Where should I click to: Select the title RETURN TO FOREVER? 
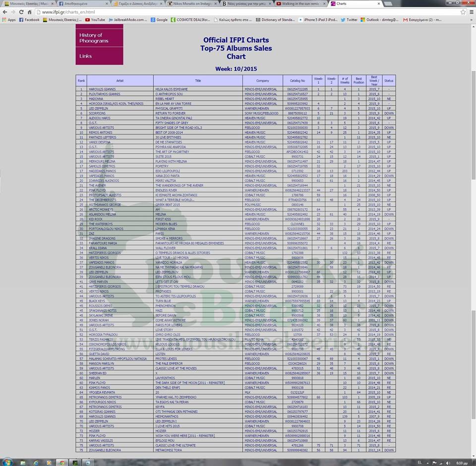coord(171,113)
